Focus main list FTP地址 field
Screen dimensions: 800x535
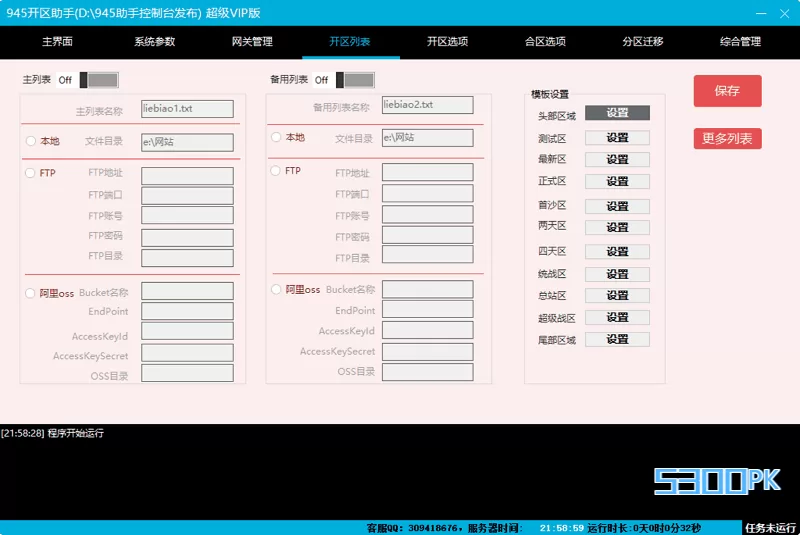[x=187, y=175]
